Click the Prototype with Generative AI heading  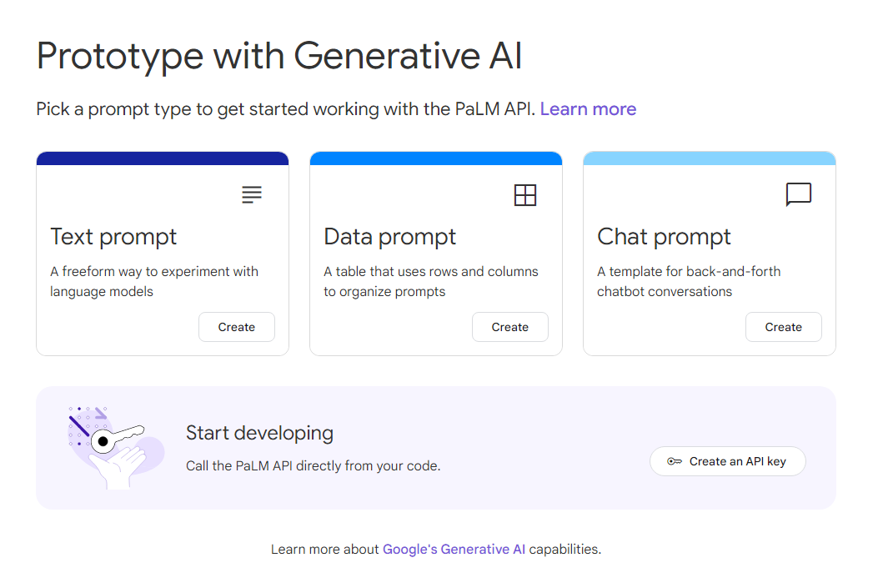point(279,56)
